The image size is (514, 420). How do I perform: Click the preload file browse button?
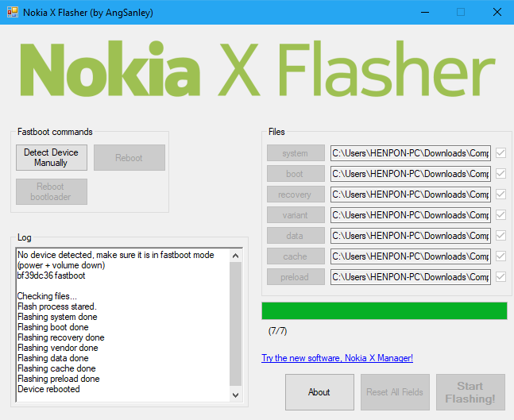[296, 277]
